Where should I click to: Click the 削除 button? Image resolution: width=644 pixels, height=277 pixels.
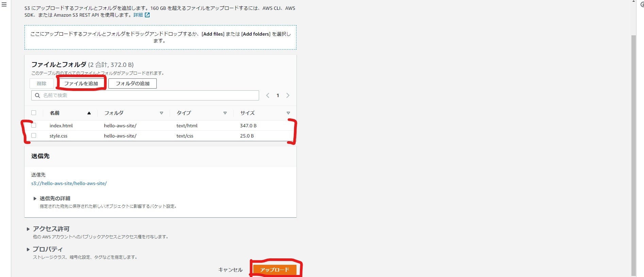tap(41, 84)
